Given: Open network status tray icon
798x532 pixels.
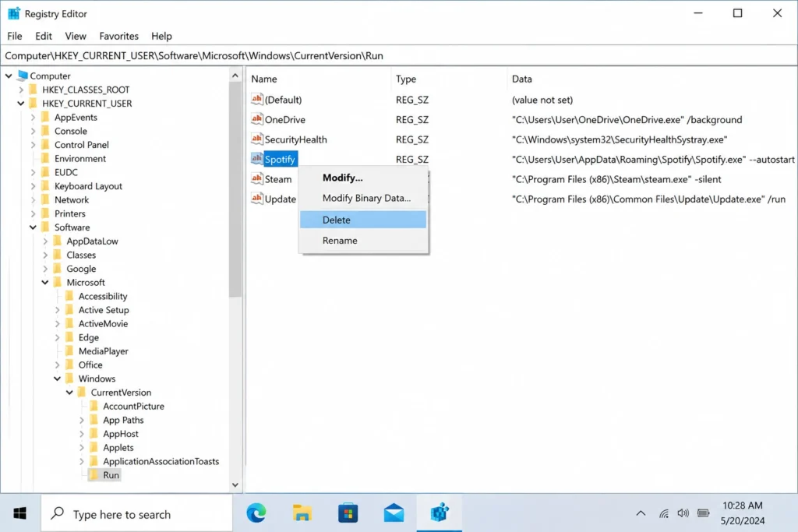Looking at the screenshot, I should coord(664,513).
